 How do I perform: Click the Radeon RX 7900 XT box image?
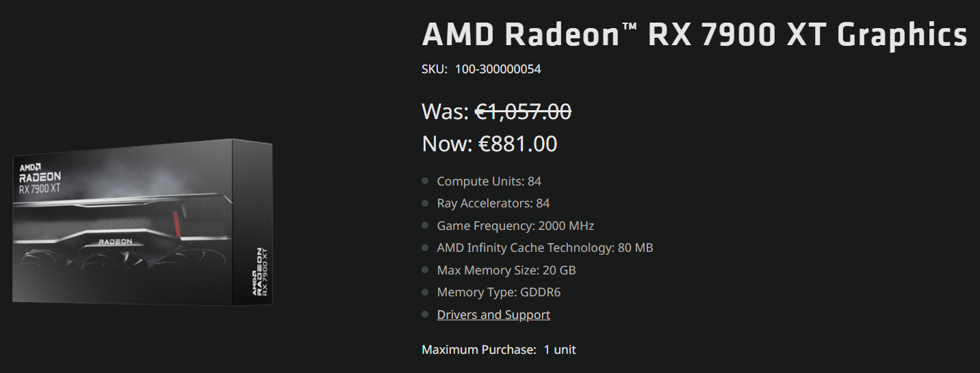[x=142, y=222]
